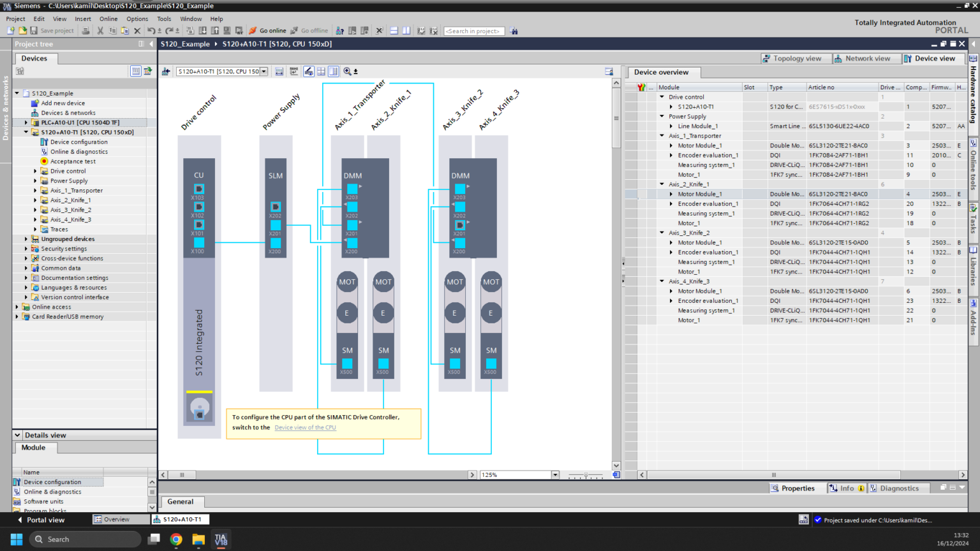This screenshot has height=551, width=980.
Task: Open the zoom level 125% dropdown
Action: coord(555,475)
